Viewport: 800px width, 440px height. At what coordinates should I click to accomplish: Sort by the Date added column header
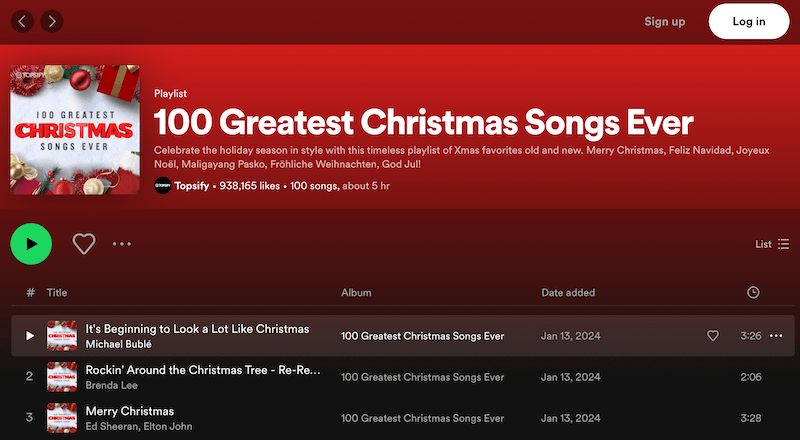pos(568,293)
